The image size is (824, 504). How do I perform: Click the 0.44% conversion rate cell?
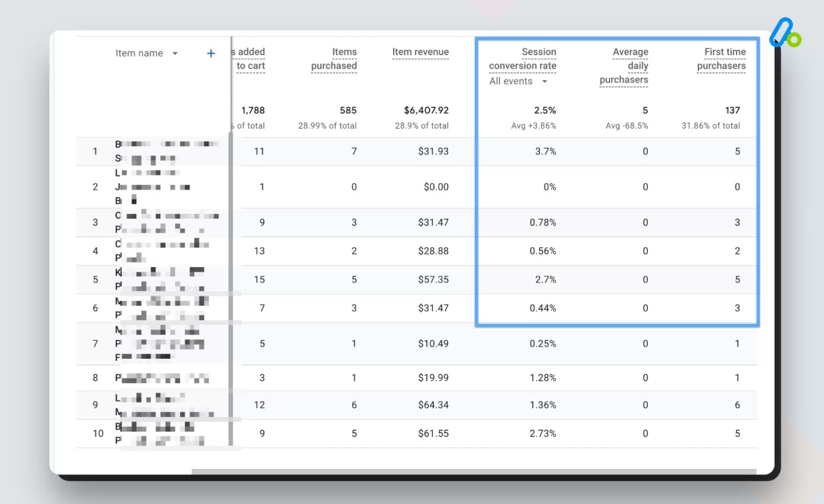(x=543, y=308)
